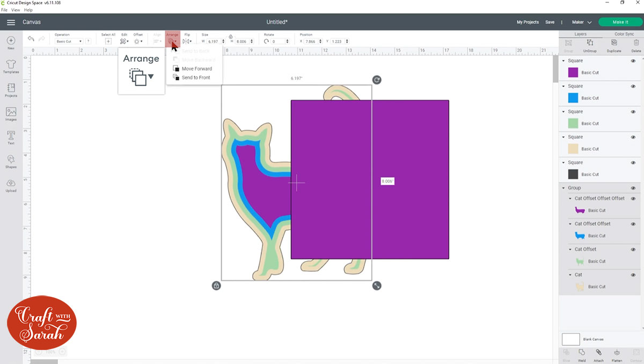Open the Projects panel
This screenshot has width=644, height=364.
point(11,90)
